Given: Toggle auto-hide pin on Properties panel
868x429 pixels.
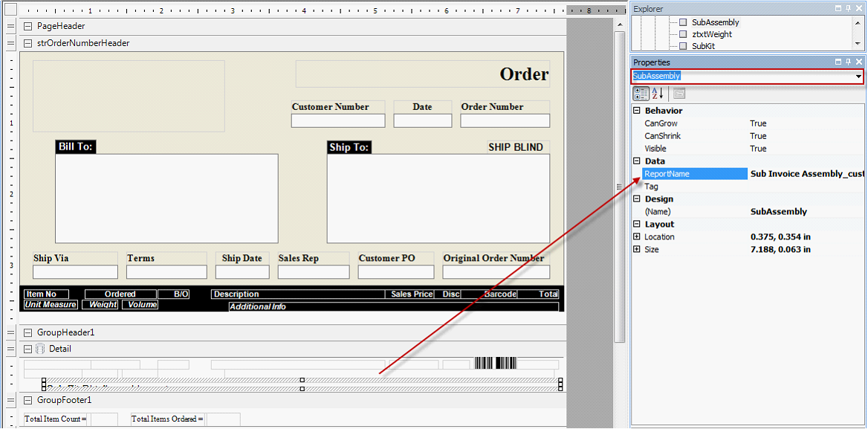Looking at the screenshot, I should (849, 62).
